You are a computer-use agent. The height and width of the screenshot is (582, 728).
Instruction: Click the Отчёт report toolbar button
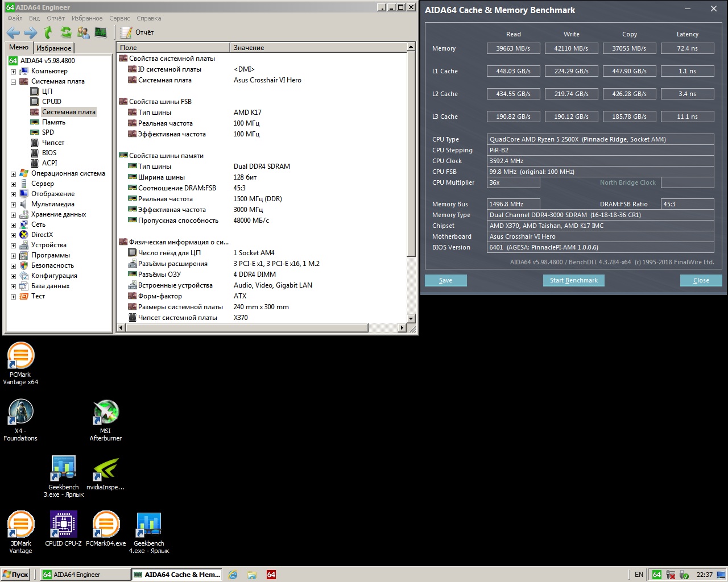click(x=137, y=32)
